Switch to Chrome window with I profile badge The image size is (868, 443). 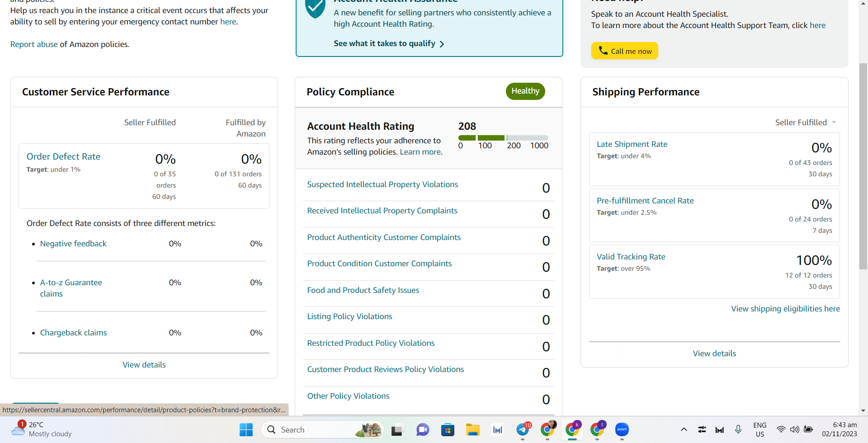[x=598, y=429]
